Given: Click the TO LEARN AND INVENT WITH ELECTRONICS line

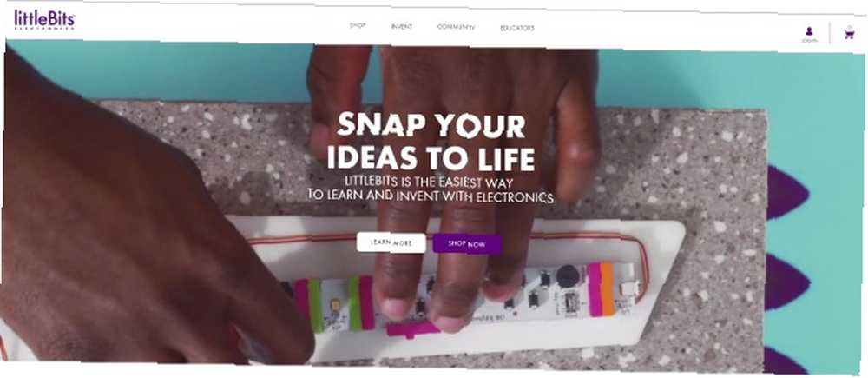Looking at the screenshot, I should [x=431, y=196].
